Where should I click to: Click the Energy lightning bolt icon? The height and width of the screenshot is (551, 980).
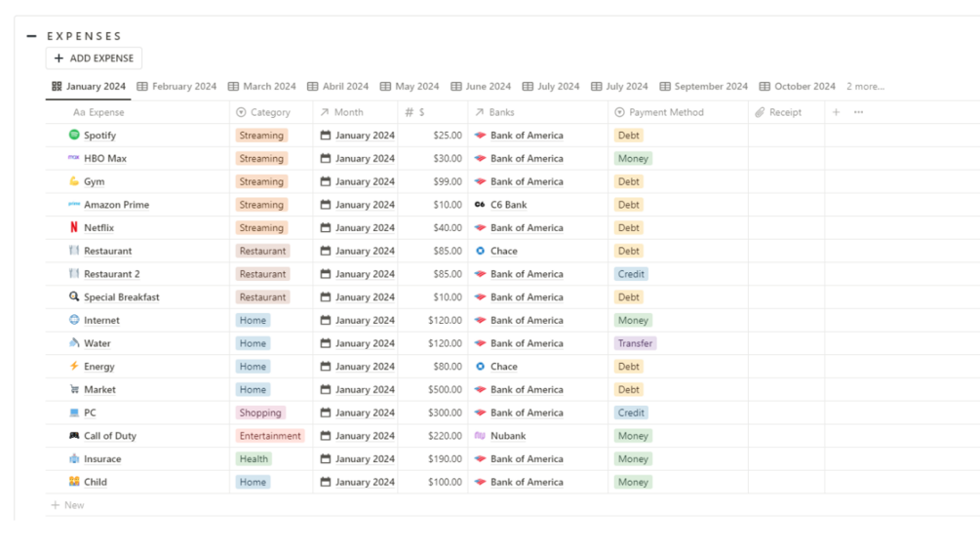point(74,366)
